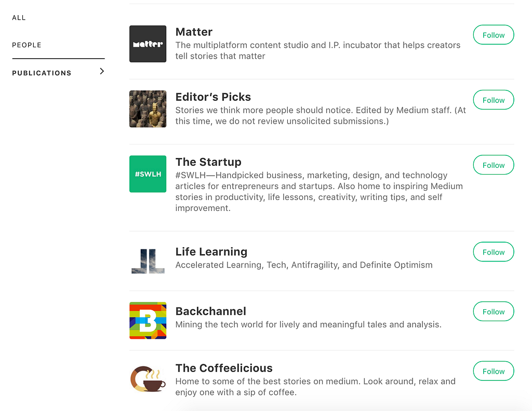Open the Editor's Picks thumbnail image
This screenshot has width=532, height=411.
148,109
